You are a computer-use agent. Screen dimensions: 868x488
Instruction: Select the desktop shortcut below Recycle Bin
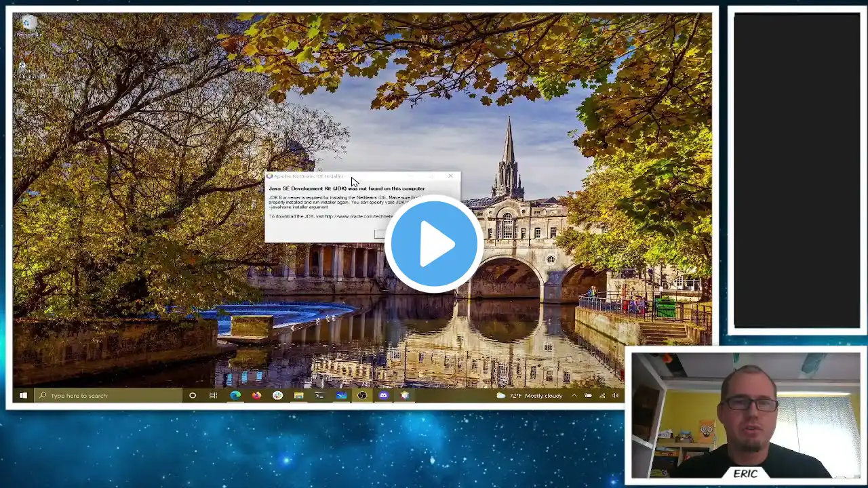(30, 71)
